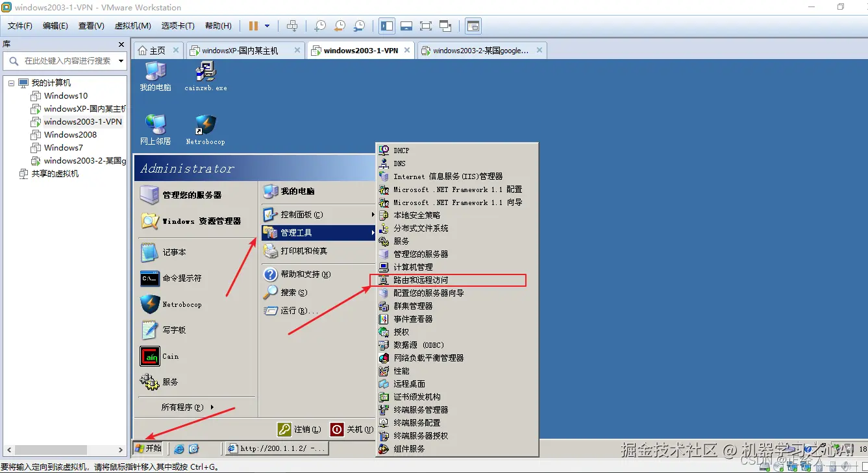Open 计算机管理 from the submenu

458,267
